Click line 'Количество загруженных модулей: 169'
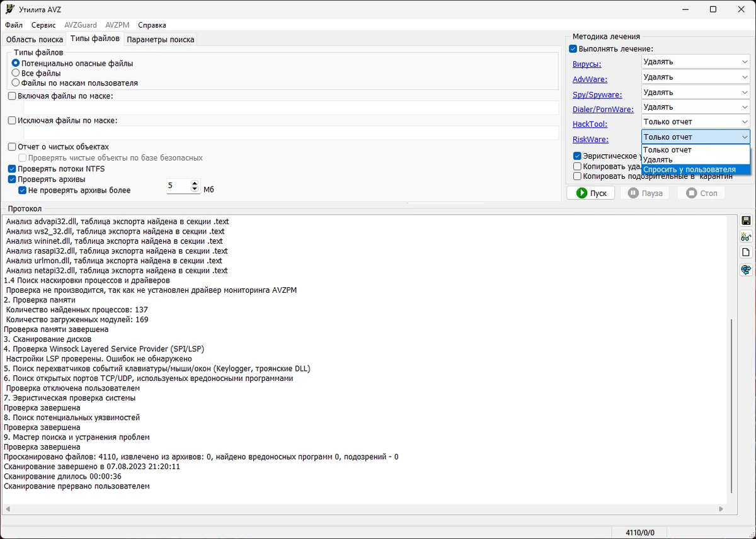Viewport: 756px width, 539px height. [x=77, y=319]
